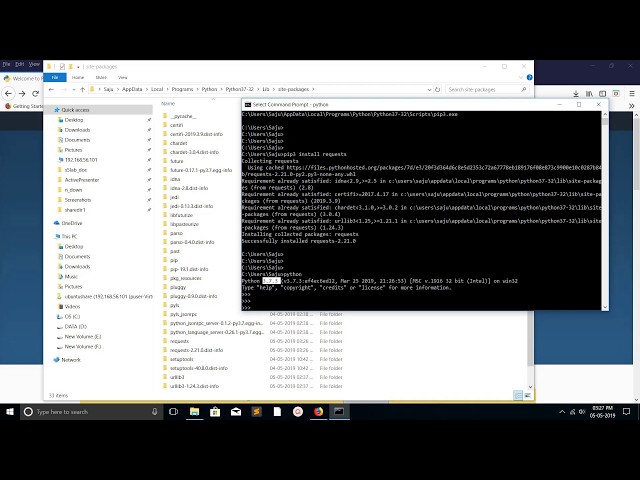Screen dimensions: 640x480
Task: Open the Share ribbon tab
Action: click(x=101, y=77)
